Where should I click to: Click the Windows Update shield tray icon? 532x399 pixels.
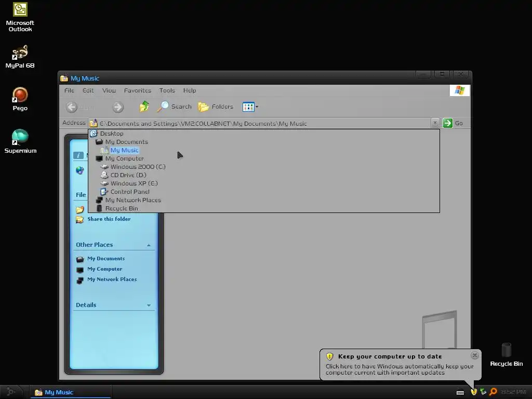(474, 392)
